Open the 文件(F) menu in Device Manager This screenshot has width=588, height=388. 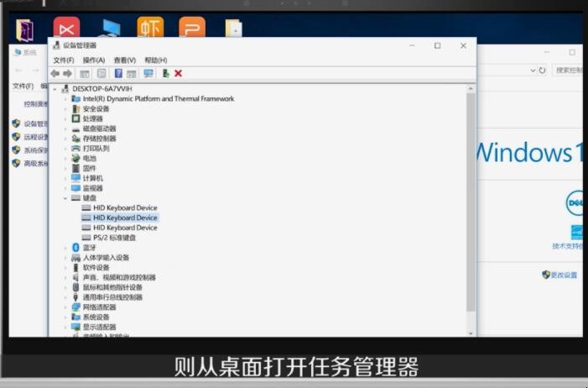[x=64, y=60]
